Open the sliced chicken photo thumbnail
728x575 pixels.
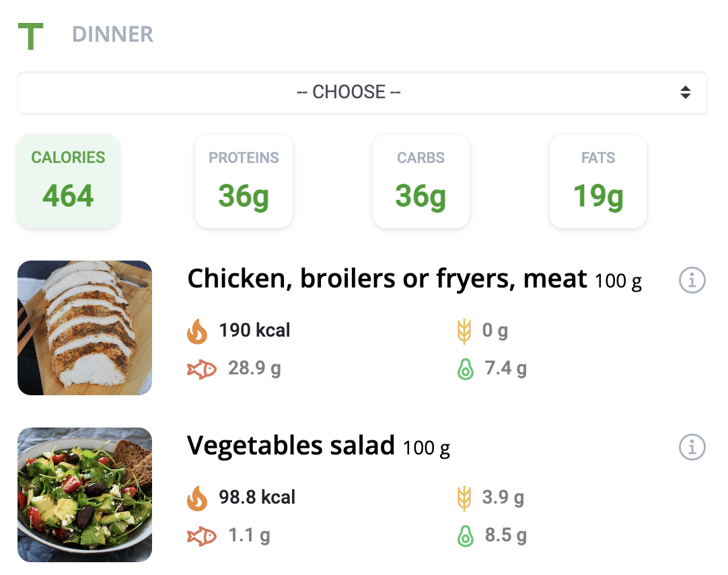85,328
